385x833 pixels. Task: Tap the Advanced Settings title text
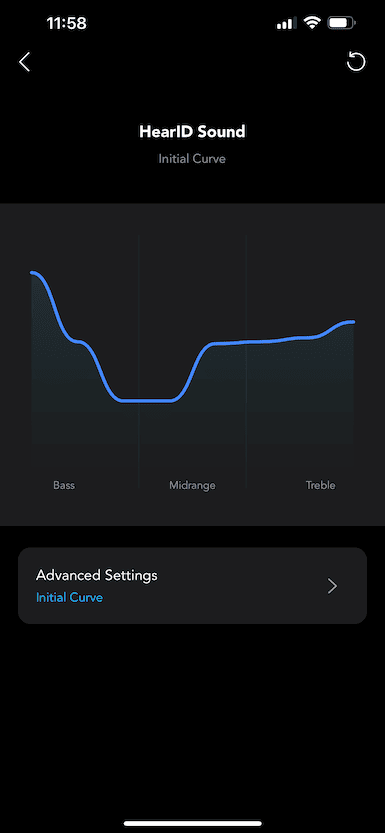(x=97, y=575)
